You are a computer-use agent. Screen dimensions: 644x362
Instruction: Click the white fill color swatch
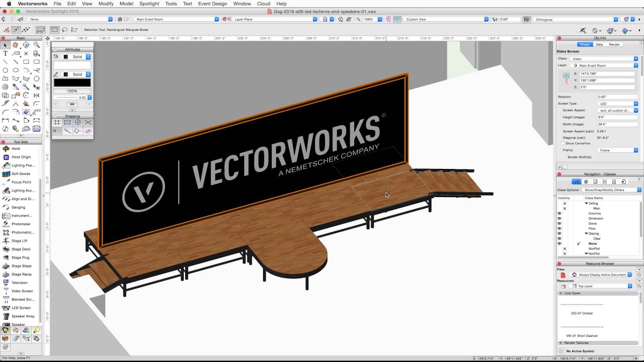(72, 65)
